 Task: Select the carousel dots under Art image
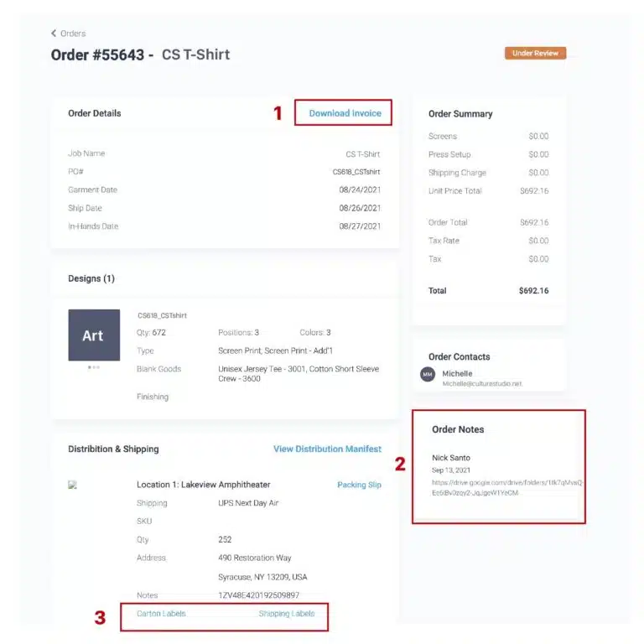94,367
